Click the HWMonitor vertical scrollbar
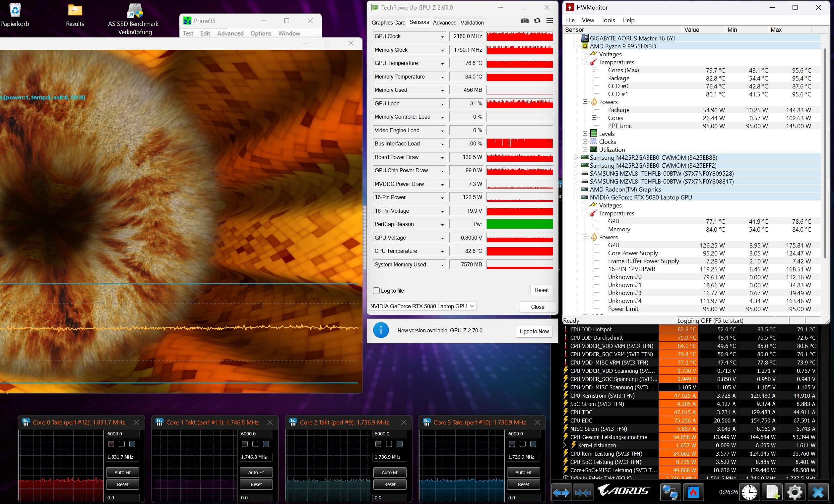The height and width of the screenshot is (504, 834). tap(825, 154)
